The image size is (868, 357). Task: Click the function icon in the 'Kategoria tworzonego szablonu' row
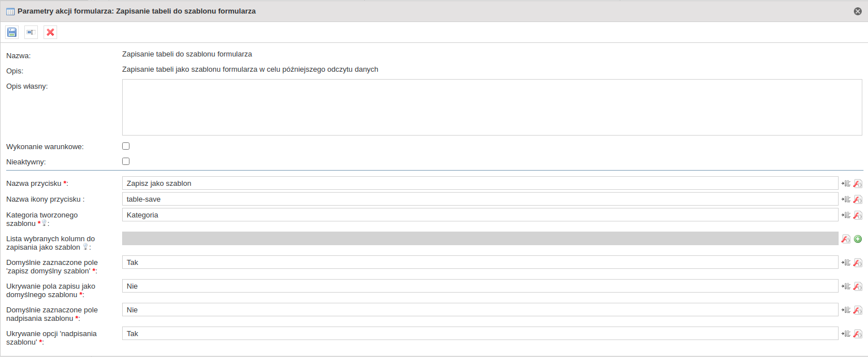click(858, 215)
